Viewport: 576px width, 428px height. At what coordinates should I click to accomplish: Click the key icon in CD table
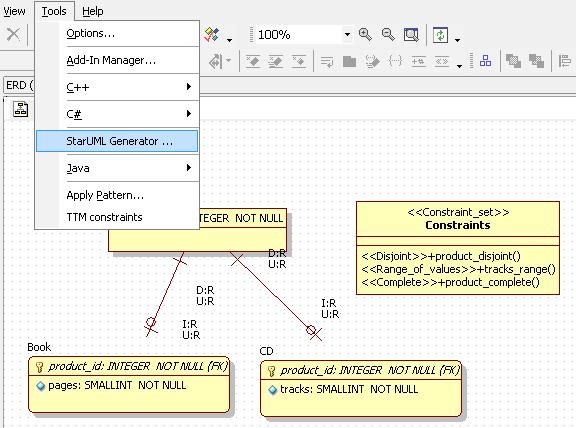click(271, 371)
